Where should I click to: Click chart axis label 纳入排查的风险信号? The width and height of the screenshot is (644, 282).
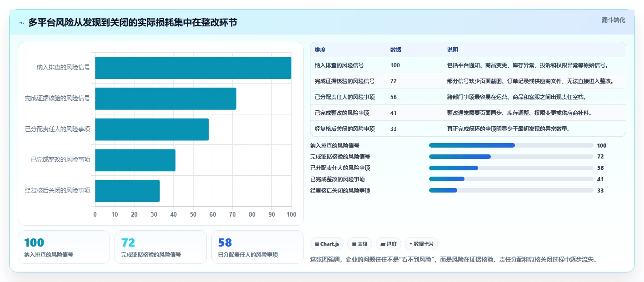tap(63, 67)
